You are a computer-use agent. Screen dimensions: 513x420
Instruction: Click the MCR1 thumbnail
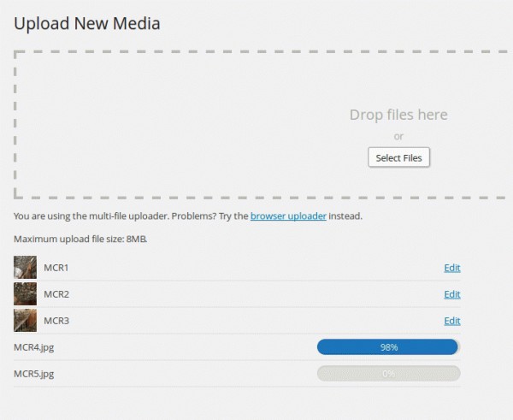(25, 268)
